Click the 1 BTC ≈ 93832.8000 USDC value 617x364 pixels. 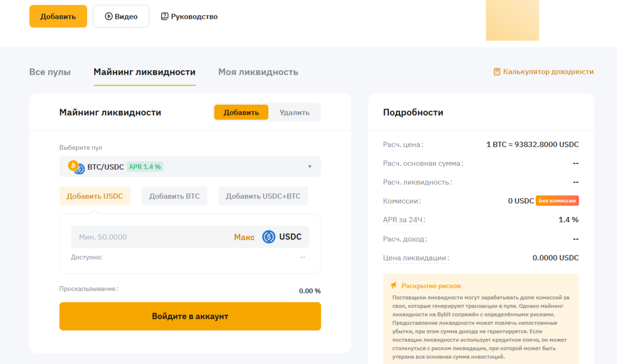[532, 144]
